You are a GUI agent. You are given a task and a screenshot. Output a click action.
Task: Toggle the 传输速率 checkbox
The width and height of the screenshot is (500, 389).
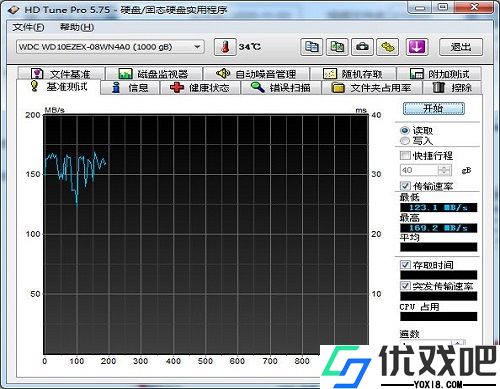click(x=405, y=186)
